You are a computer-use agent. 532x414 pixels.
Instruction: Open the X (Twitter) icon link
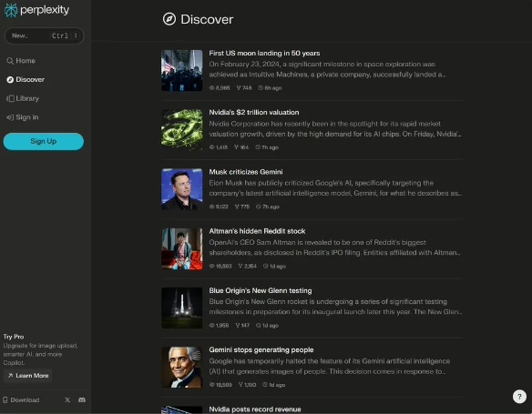pos(67,400)
